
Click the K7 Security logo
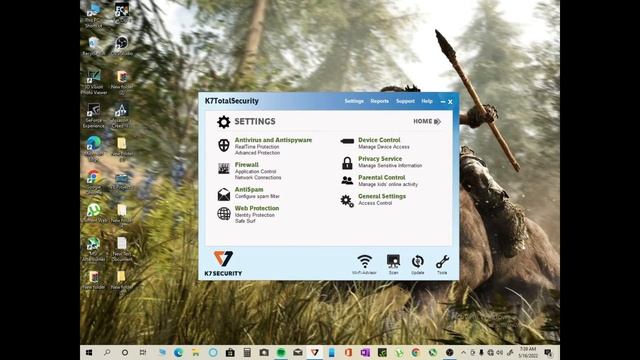pyautogui.click(x=223, y=263)
